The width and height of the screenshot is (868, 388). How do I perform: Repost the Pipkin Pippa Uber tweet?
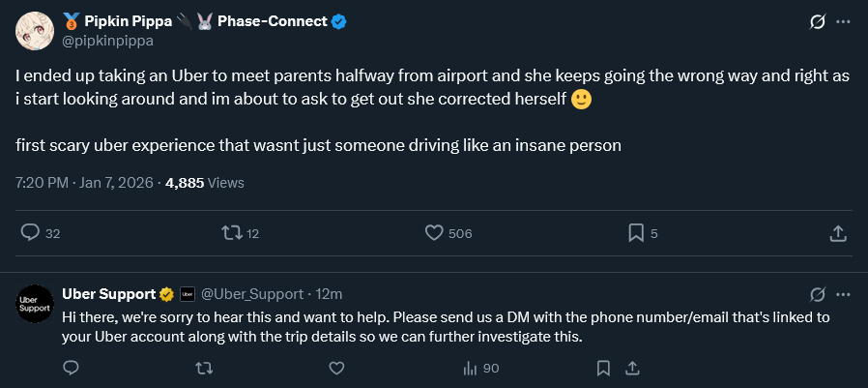pyautogui.click(x=233, y=233)
